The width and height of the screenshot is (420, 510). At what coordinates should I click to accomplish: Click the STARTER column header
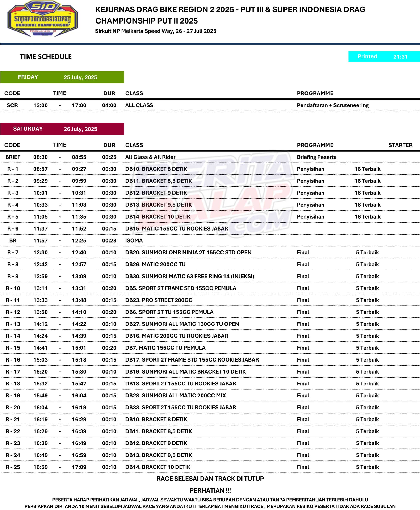pyautogui.click(x=400, y=145)
